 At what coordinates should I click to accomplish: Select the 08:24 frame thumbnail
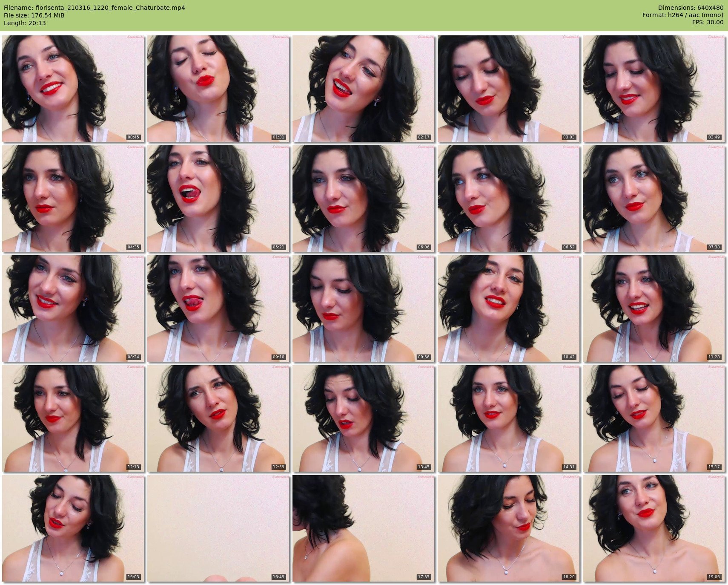point(73,308)
